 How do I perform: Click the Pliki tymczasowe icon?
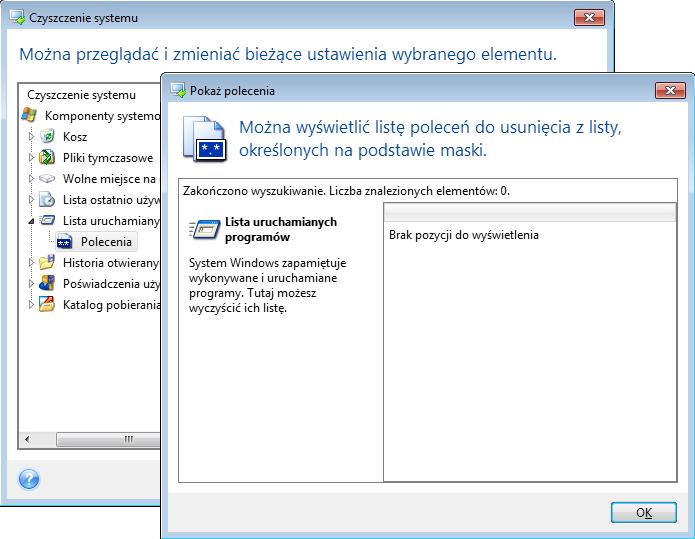point(47,157)
